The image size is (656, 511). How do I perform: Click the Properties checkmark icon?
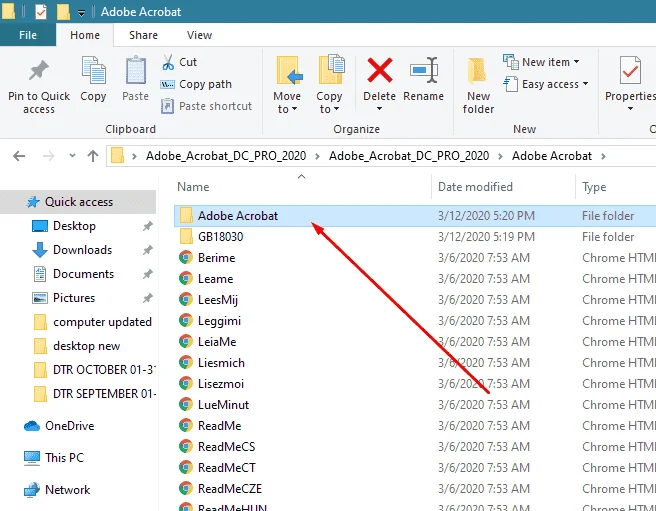point(630,70)
